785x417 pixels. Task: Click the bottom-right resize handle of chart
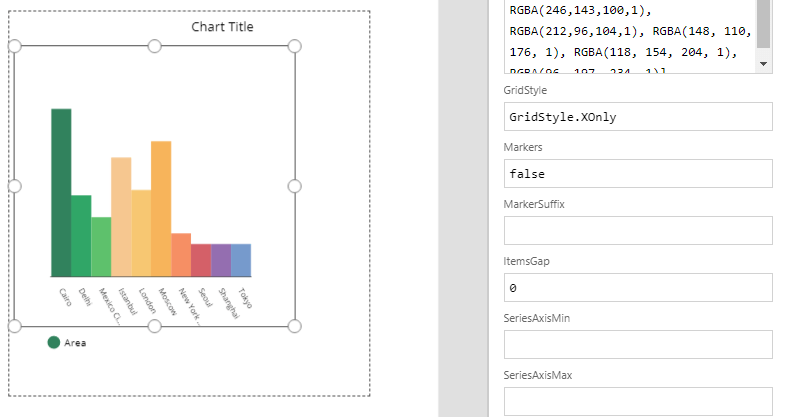295,326
